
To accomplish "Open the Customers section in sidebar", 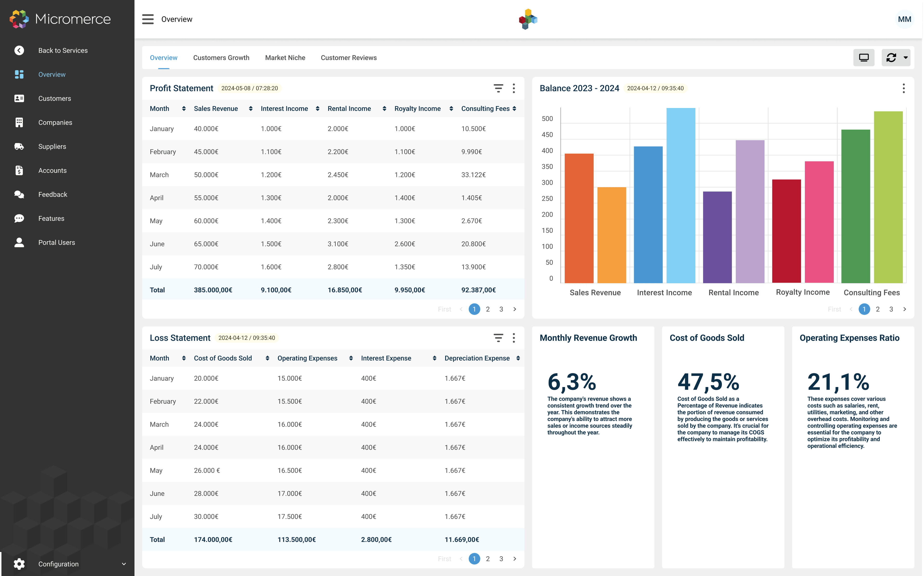I will 54,98.
